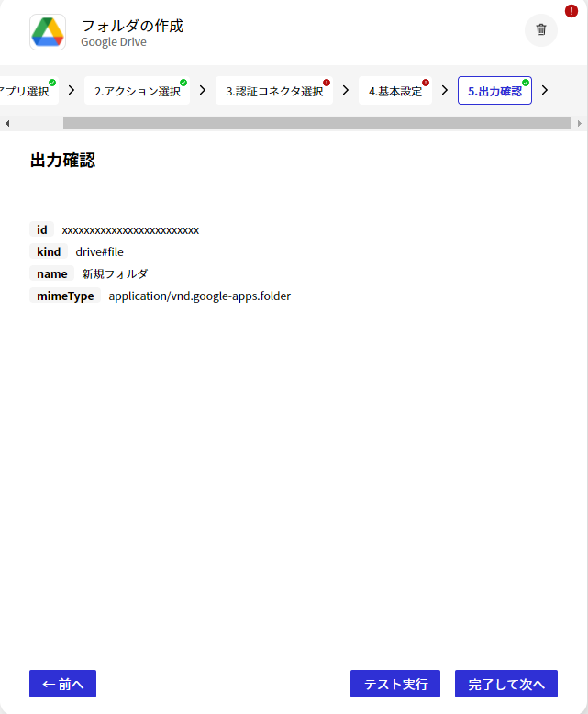
Task: Click the horizontal scrollbar thumb
Action: coord(317,123)
